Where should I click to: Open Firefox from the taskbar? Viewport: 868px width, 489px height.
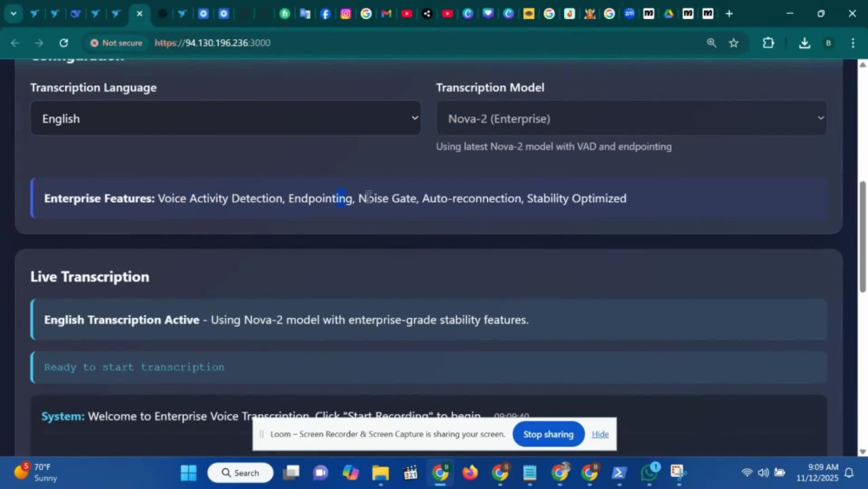click(x=470, y=472)
